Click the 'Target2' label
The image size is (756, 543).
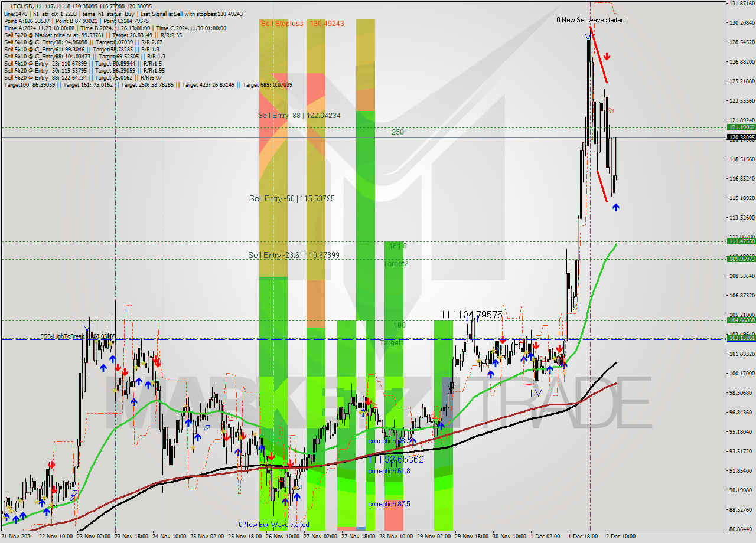395,264
